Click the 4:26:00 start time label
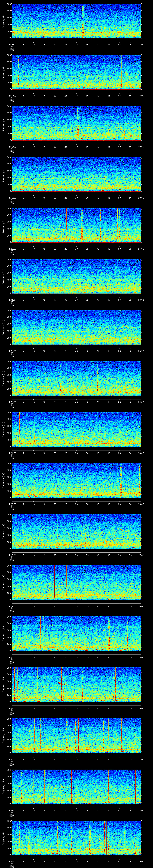 point(12,555)
